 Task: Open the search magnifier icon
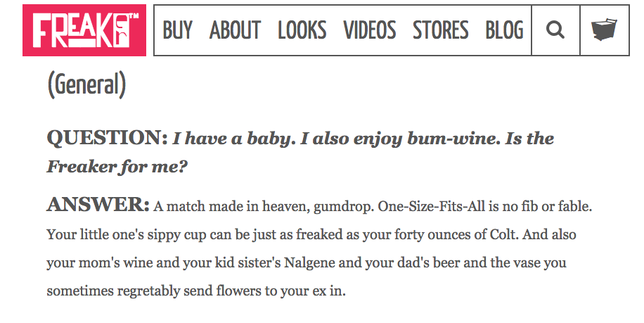[x=555, y=30]
